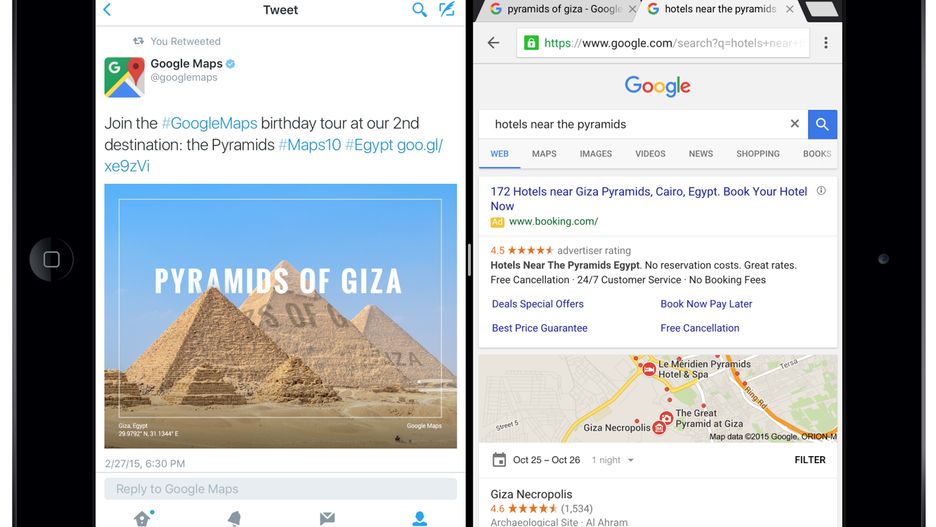Compose a new tweet icon
Viewport: 936px width, 527px height.
447,10
